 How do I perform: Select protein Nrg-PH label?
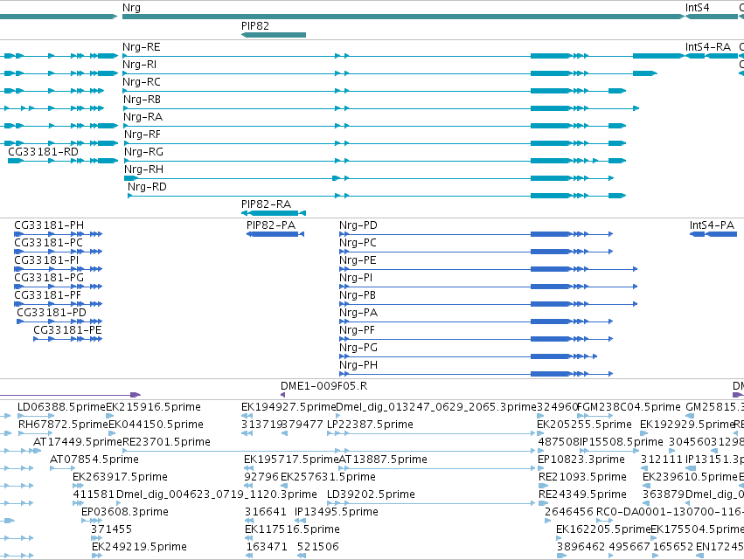358,365
